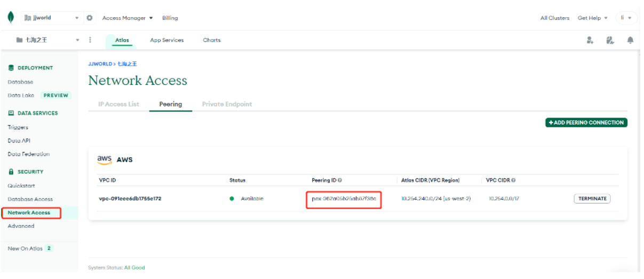The width and height of the screenshot is (644, 279).
Task: Open All Clusters link
Action: pyautogui.click(x=555, y=18)
